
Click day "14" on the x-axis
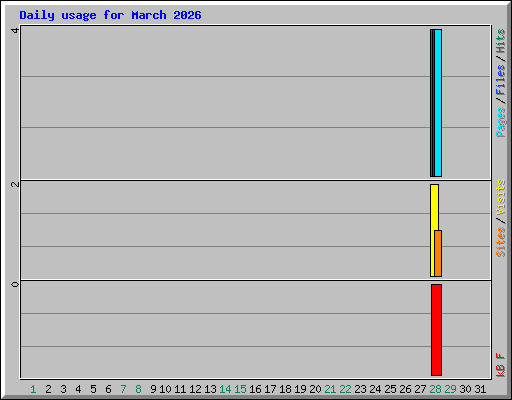pos(225,389)
